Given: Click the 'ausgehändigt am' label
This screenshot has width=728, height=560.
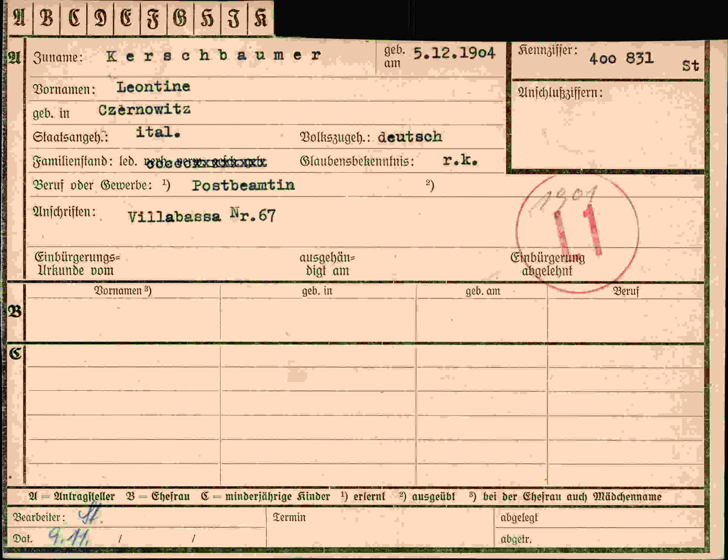Looking at the screenshot, I should pyautogui.click(x=327, y=264).
